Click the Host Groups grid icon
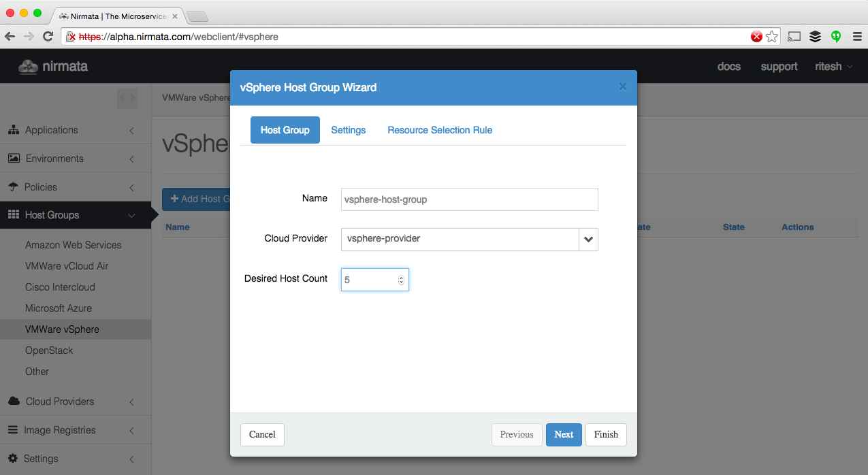Image resolution: width=868 pixels, height=475 pixels. (13, 215)
